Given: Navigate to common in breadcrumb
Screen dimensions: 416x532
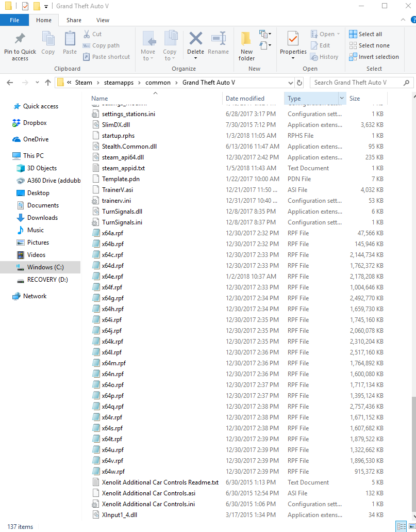Looking at the screenshot, I should tap(158, 83).
